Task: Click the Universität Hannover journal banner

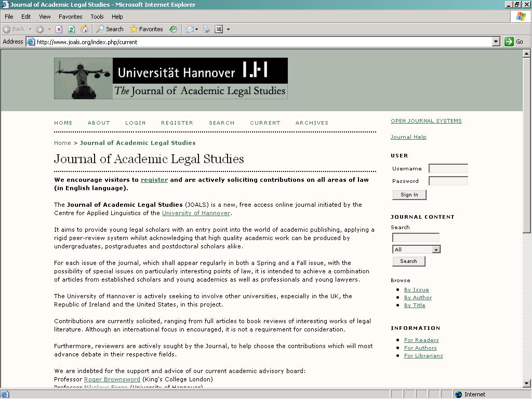Action: coord(170,78)
